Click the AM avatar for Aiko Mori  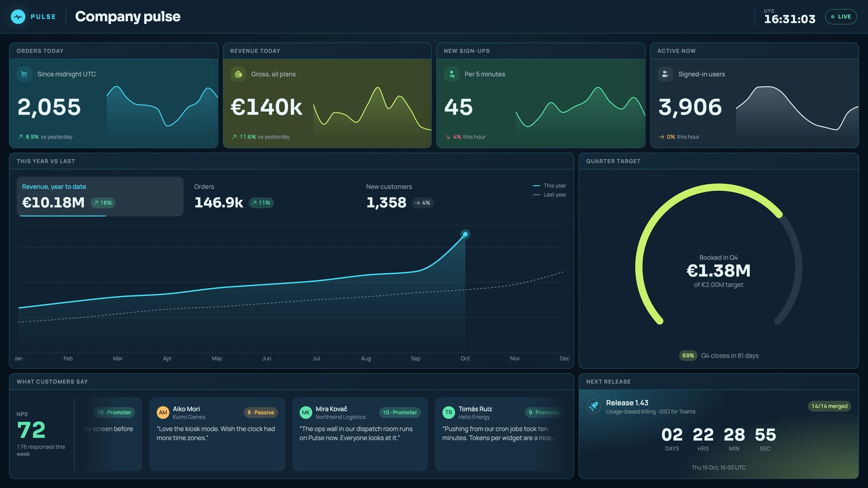[163, 413]
